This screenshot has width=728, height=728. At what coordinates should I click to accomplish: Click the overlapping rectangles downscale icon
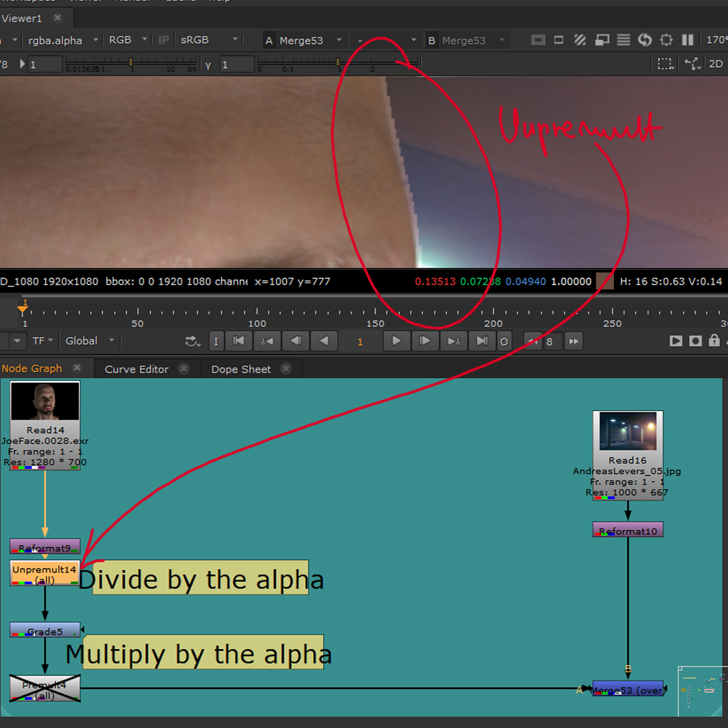(602, 40)
